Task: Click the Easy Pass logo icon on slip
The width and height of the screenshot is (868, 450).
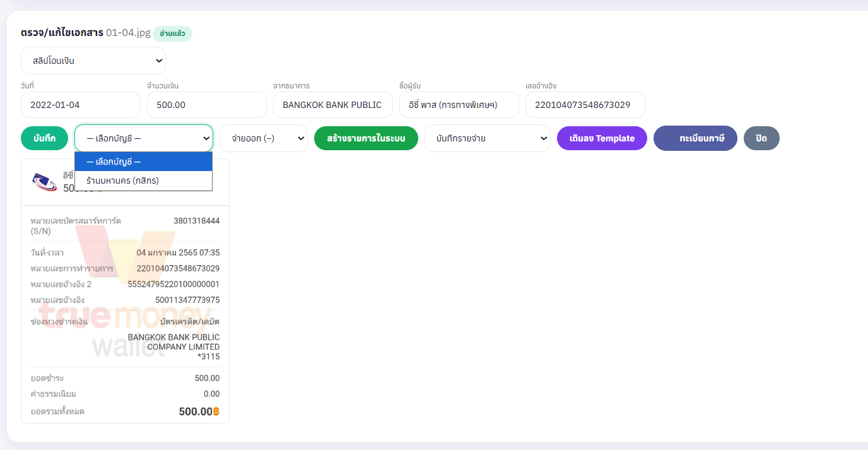Action: 44,182
